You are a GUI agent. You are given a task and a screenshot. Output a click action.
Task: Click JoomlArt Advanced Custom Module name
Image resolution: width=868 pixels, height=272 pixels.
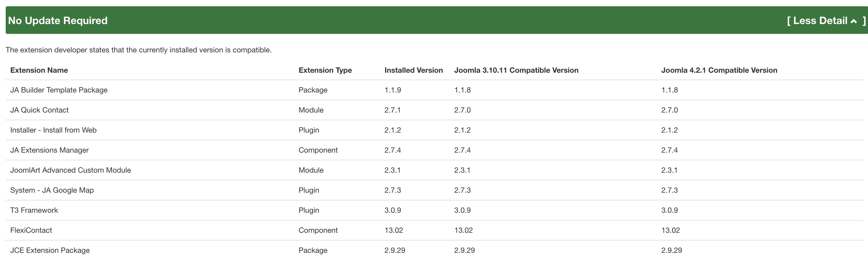tap(70, 170)
